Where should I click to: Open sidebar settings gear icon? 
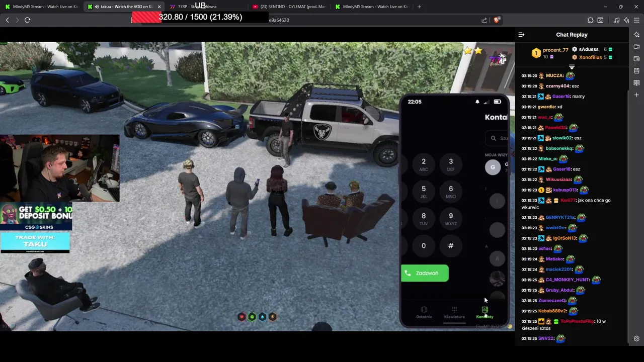point(636,339)
